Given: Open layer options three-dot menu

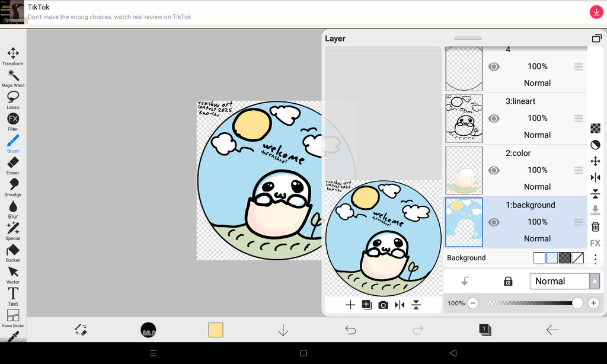Looking at the screenshot, I should [x=595, y=259].
